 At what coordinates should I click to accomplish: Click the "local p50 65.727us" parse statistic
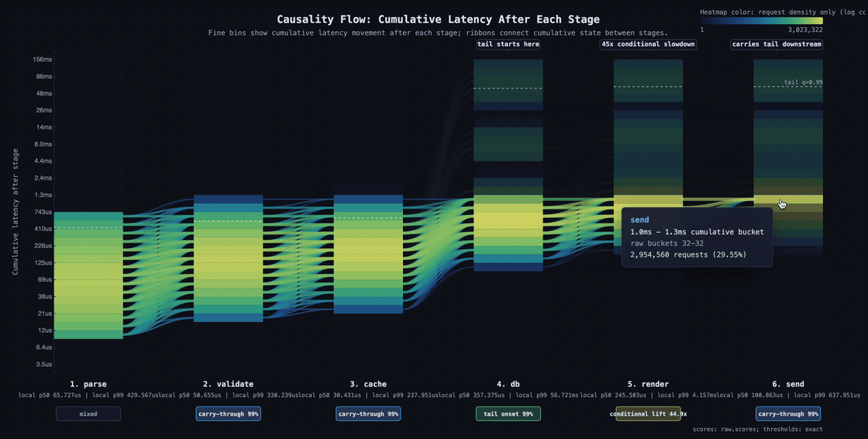[50, 396]
